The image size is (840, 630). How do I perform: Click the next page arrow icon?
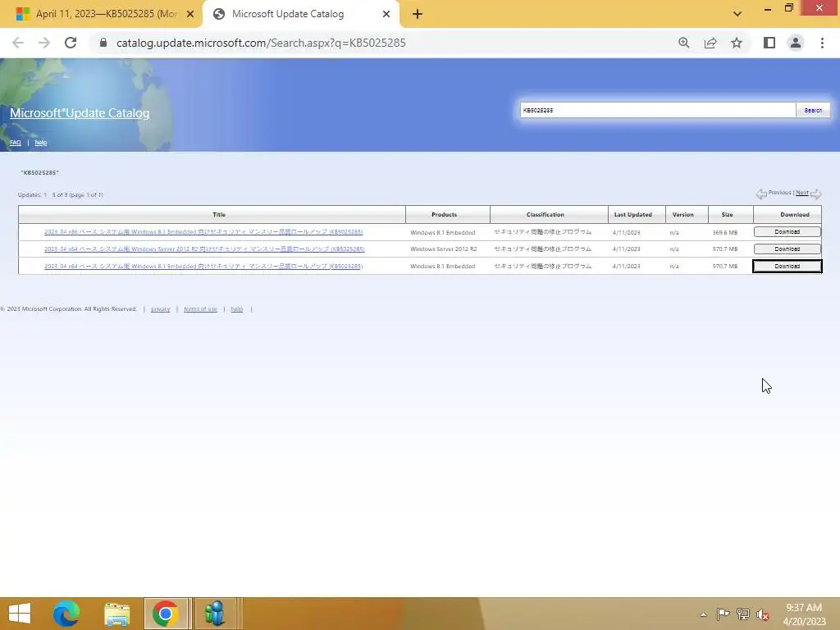click(x=816, y=194)
